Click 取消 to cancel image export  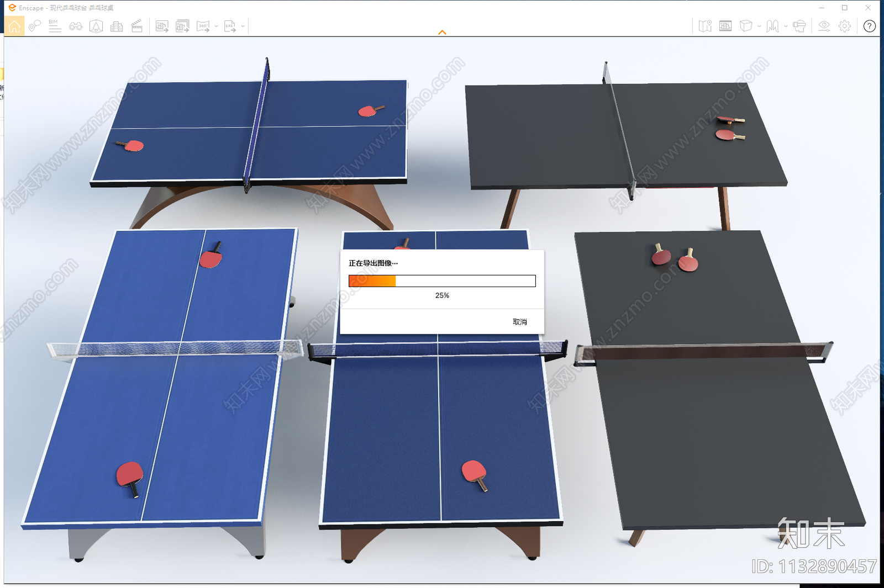click(x=519, y=322)
